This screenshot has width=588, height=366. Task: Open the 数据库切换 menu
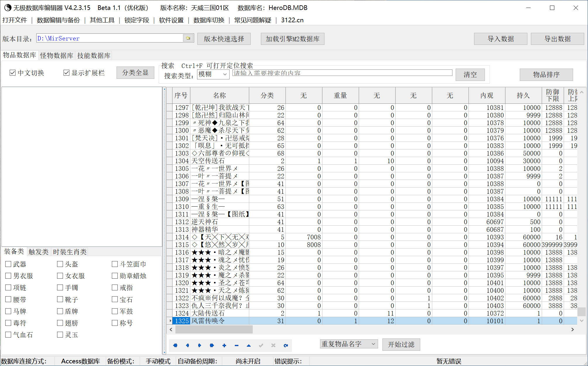[209, 20]
